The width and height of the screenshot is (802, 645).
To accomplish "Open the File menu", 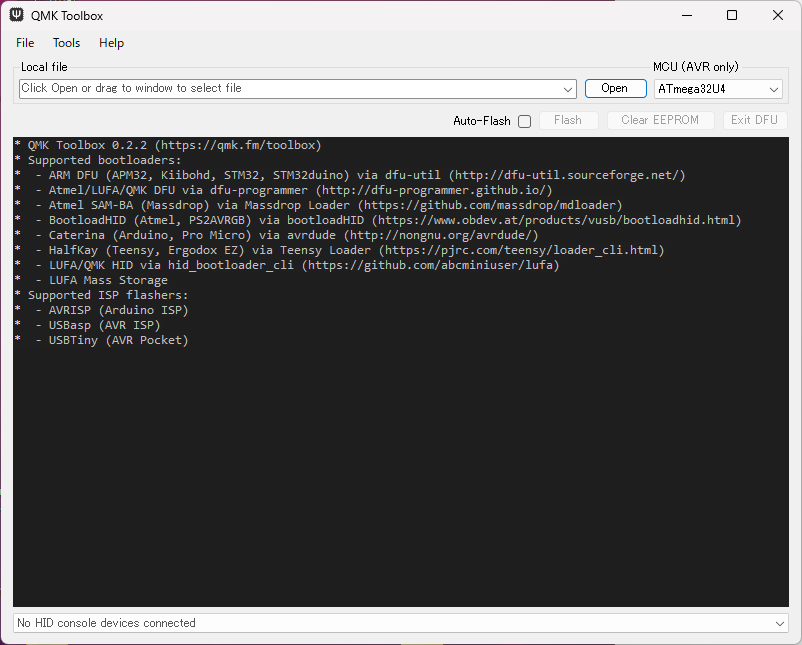I will click(x=25, y=43).
